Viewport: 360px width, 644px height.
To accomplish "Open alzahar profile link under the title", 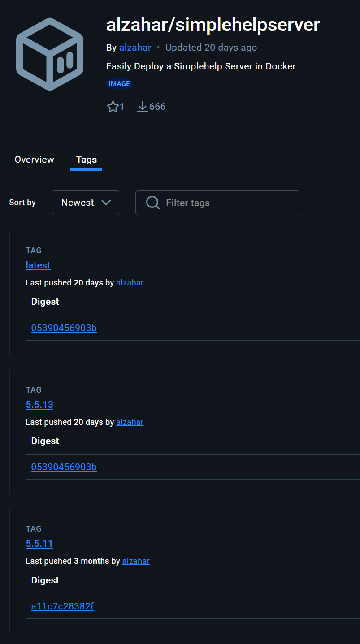I will click(135, 48).
